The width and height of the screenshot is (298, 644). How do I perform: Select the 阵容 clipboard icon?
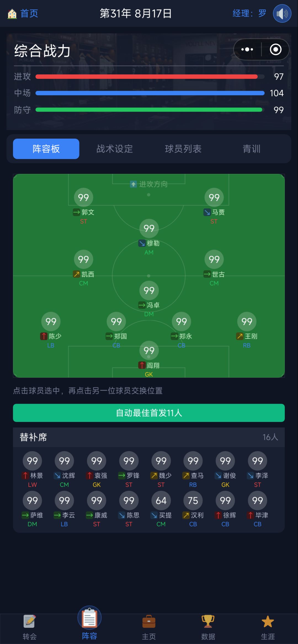[89, 618]
